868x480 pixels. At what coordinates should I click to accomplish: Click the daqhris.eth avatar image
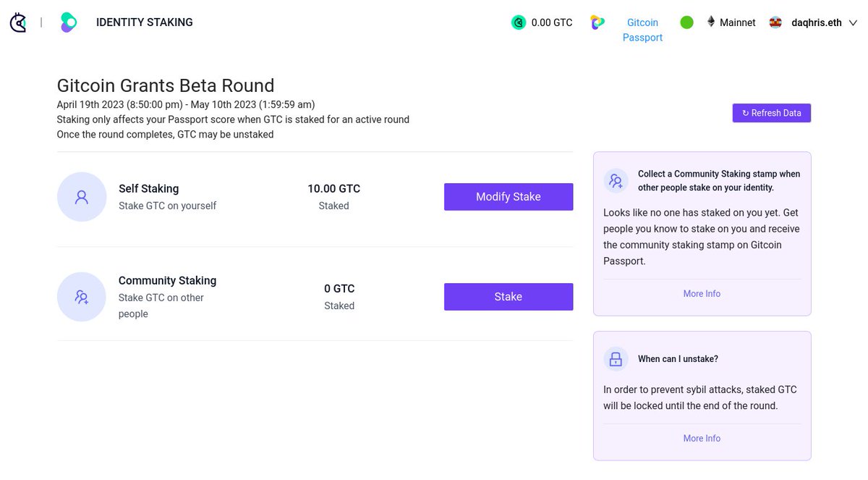[x=775, y=22]
